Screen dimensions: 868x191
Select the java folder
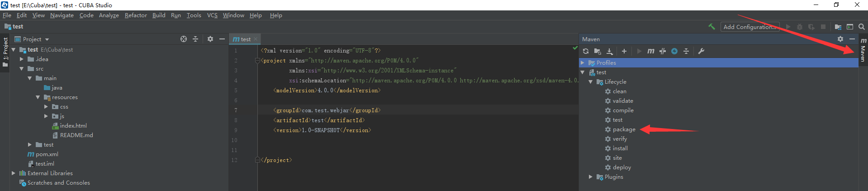(53, 88)
